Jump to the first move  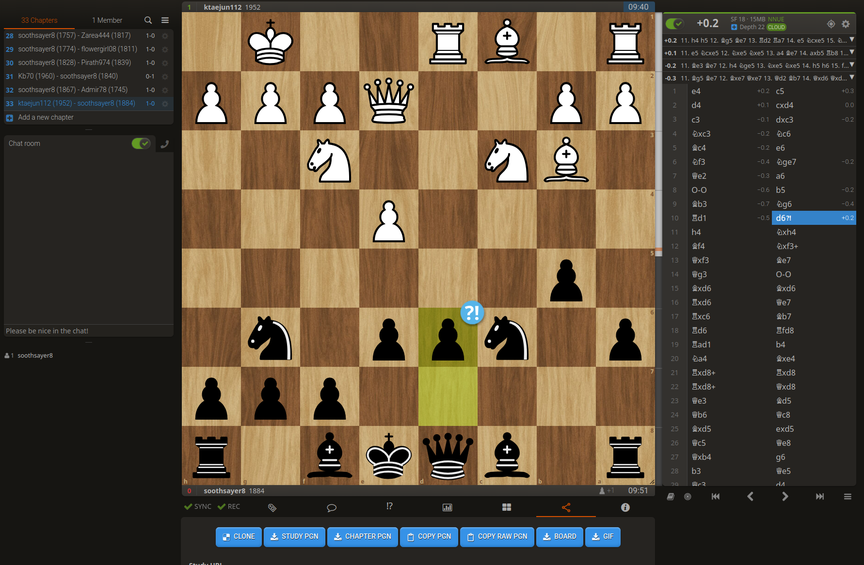[x=715, y=497]
